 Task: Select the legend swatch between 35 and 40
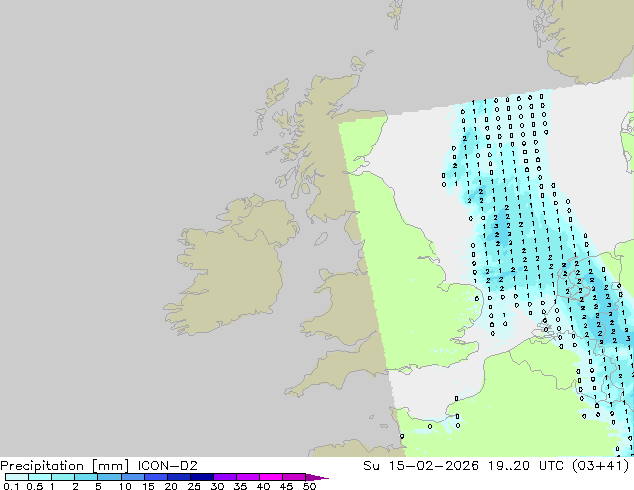[x=247, y=477]
